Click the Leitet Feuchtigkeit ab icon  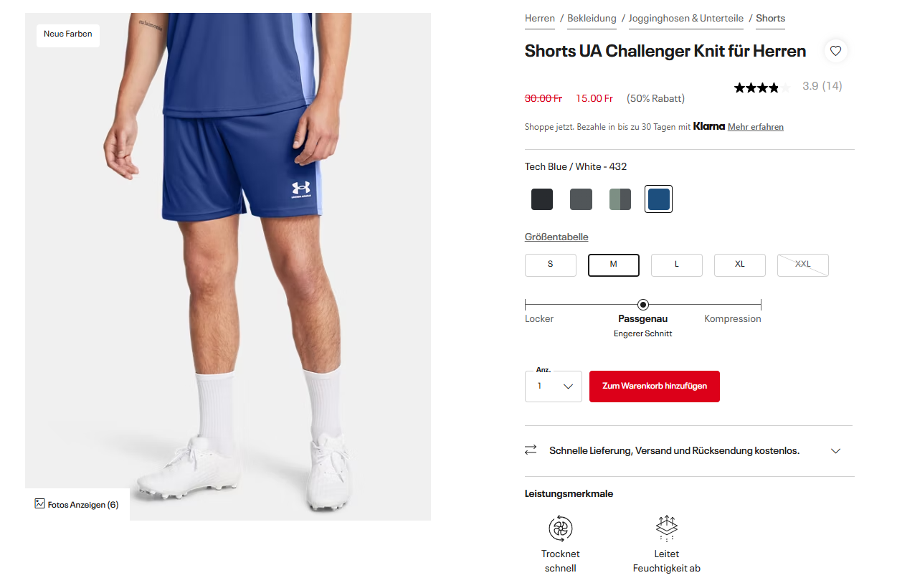coord(667,528)
